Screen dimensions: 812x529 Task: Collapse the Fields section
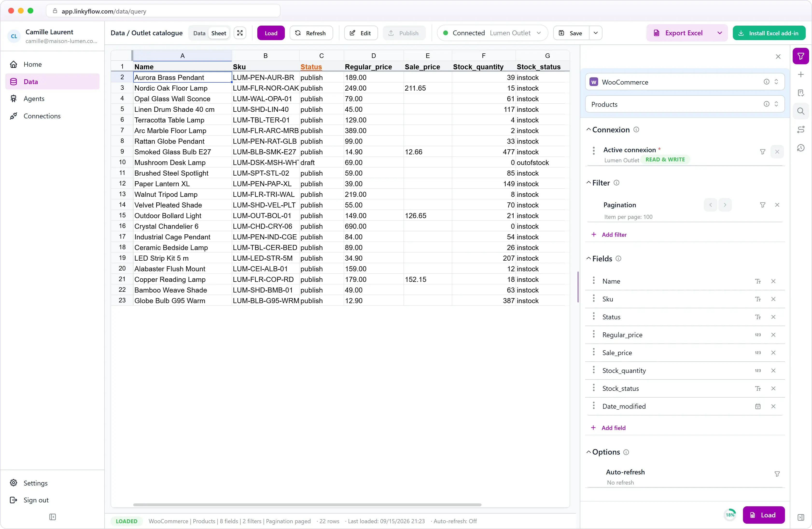coord(588,258)
